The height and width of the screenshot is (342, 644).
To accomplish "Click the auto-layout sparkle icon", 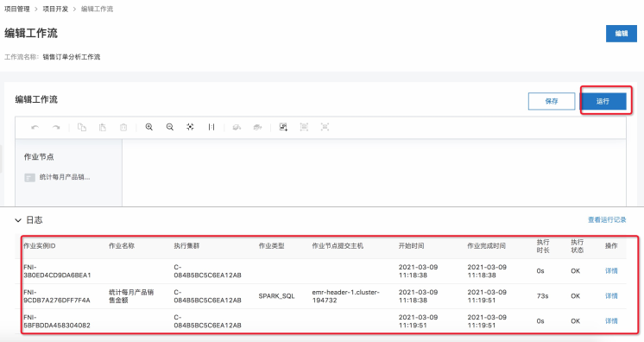I will pos(190,127).
